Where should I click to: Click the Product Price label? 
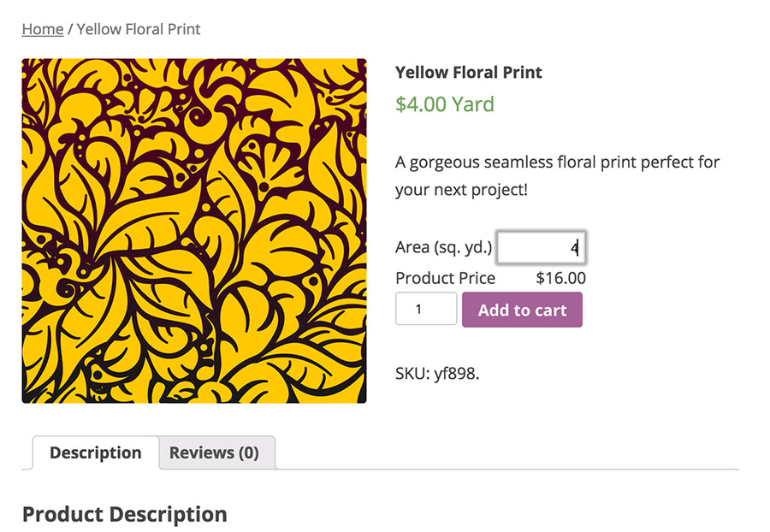pyautogui.click(x=445, y=278)
